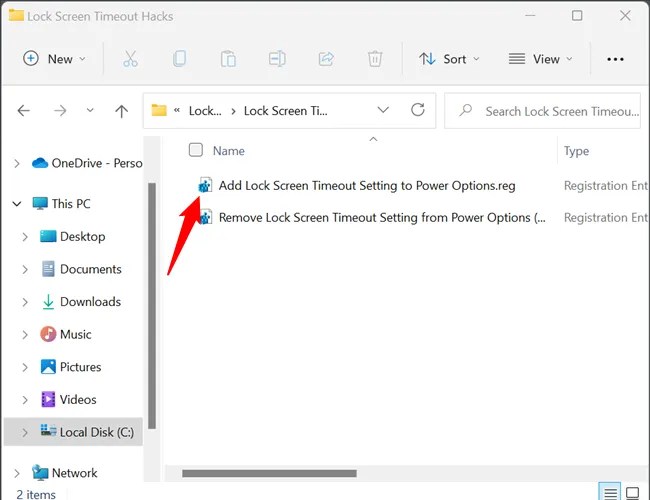Minimize the Lock Screen Timeout Hacks window
This screenshot has height=500, width=650.
(x=530, y=16)
